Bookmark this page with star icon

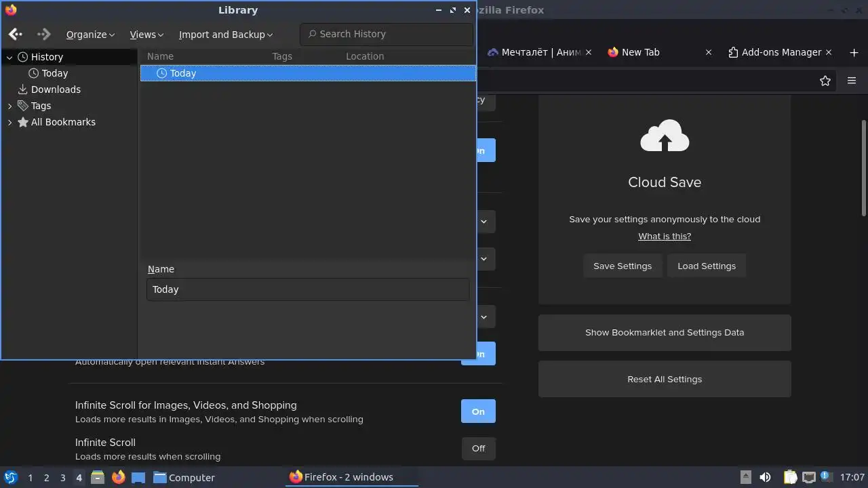click(x=825, y=81)
